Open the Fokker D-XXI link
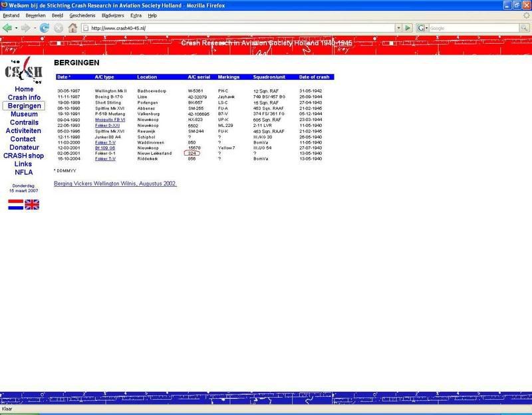The width and height of the screenshot is (532, 415). (107, 126)
